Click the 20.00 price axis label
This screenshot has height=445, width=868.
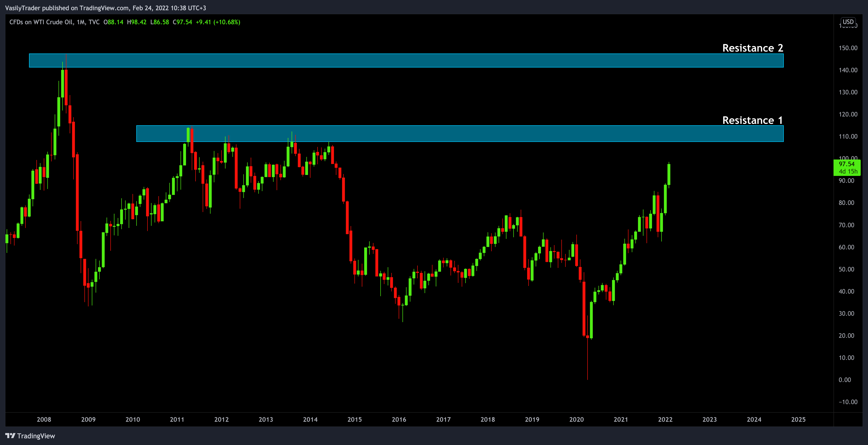pos(846,336)
